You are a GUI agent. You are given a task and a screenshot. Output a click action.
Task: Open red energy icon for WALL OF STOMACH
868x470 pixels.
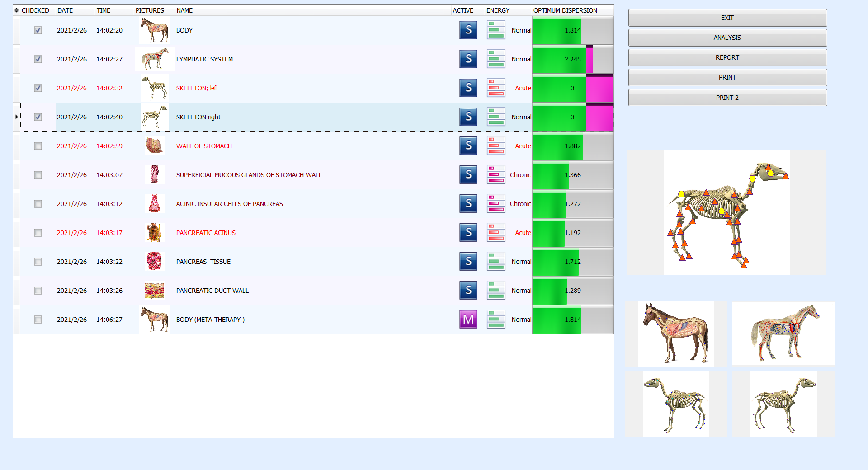(x=496, y=146)
